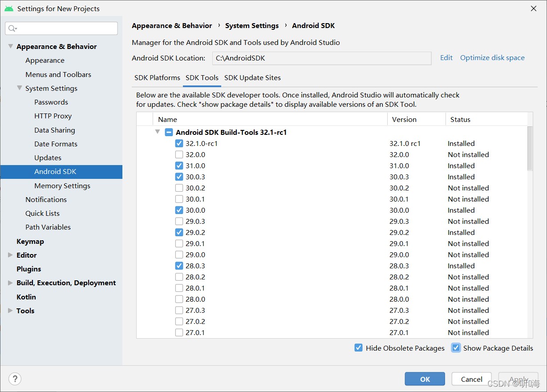Screen dimensions: 547x392
Task: Open Notifications settings
Action: 46,199
